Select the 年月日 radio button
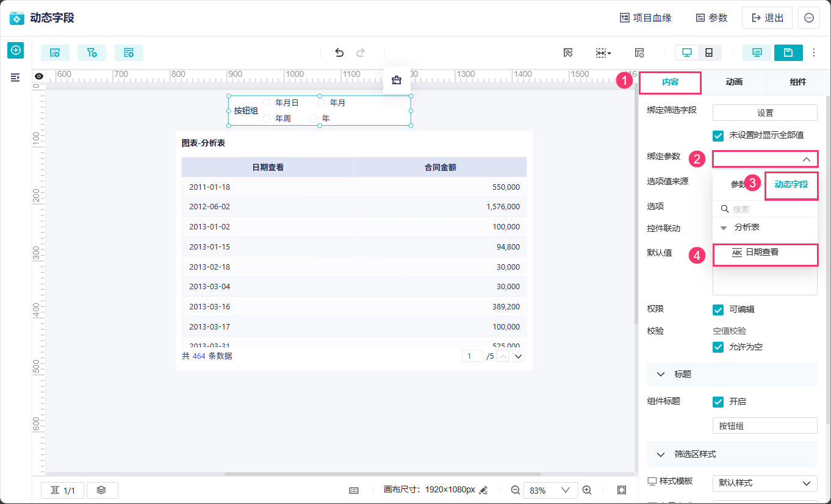 (267, 103)
